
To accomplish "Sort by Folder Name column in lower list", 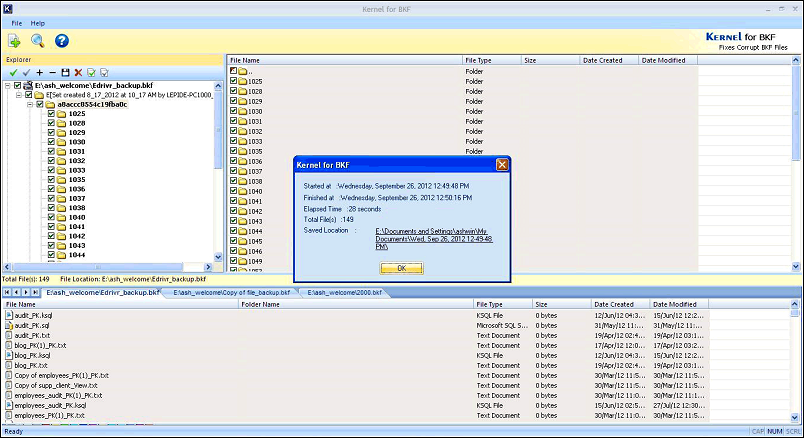I will (356, 304).
